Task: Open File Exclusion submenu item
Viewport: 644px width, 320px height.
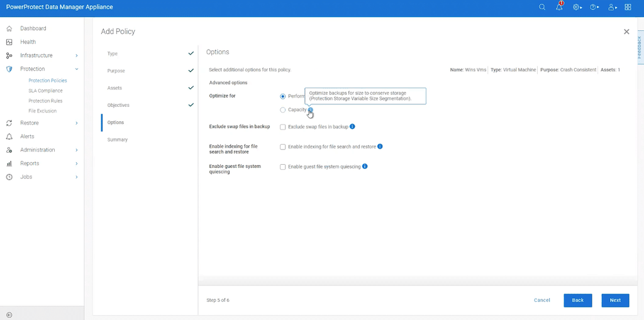Action: pyautogui.click(x=43, y=111)
